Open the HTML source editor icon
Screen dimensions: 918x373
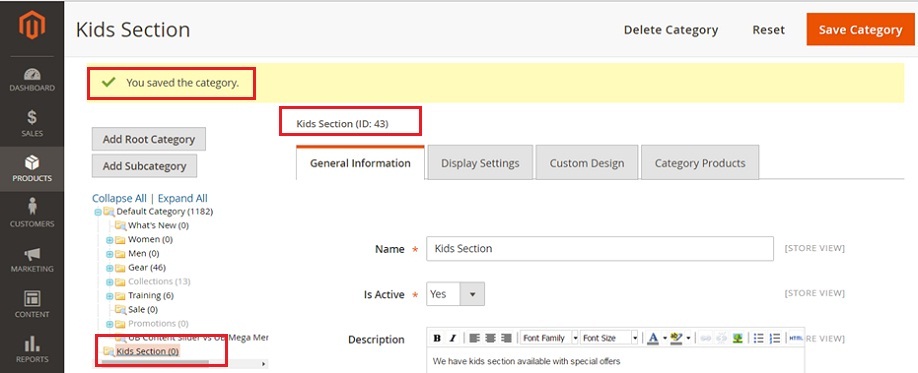(x=796, y=338)
